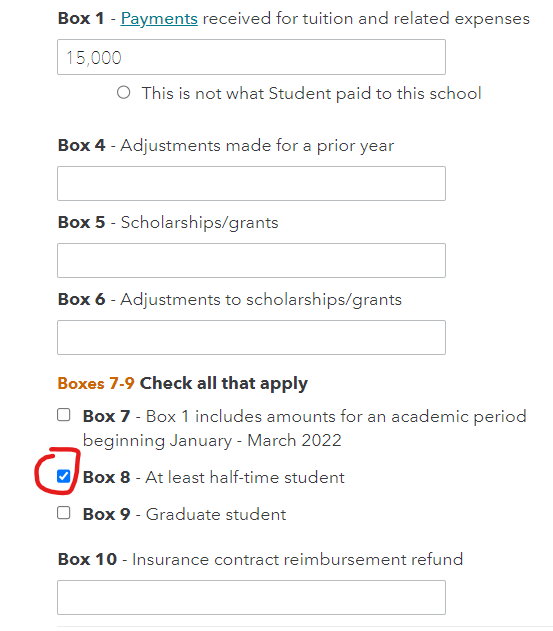The height and width of the screenshot is (631, 553).
Task: Click the Box 10 insurance refund field
Action: point(251,597)
